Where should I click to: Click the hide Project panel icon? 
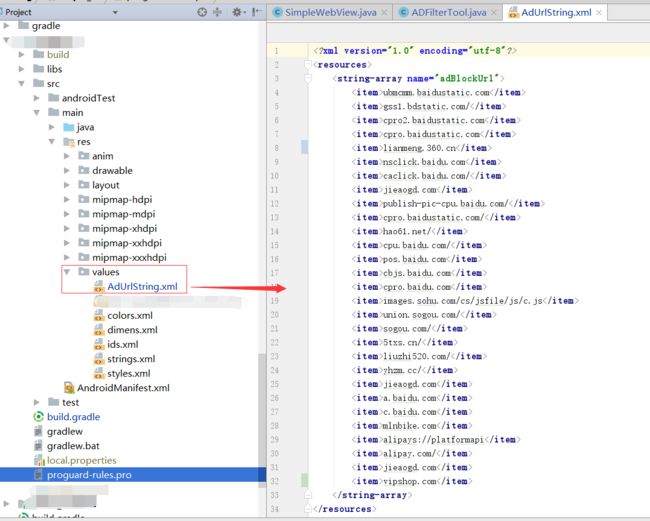pyautogui.click(x=256, y=12)
